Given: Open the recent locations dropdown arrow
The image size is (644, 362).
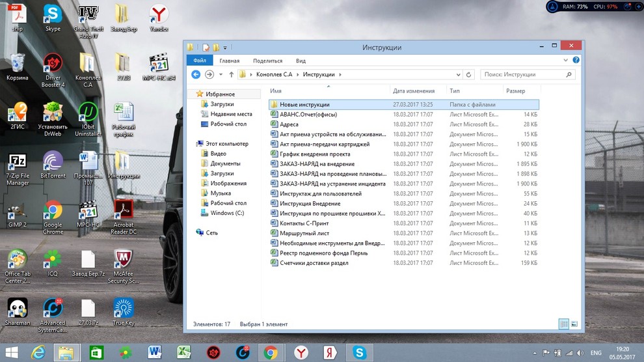Looking at the screenshot, I should 221,75.
